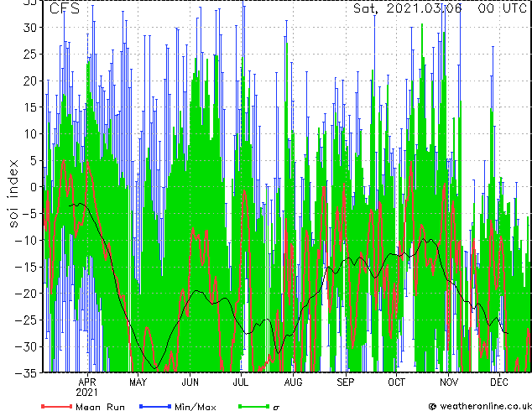Click the '-15' y-axis tick label
532x411 pixels.
pos(26,267)
